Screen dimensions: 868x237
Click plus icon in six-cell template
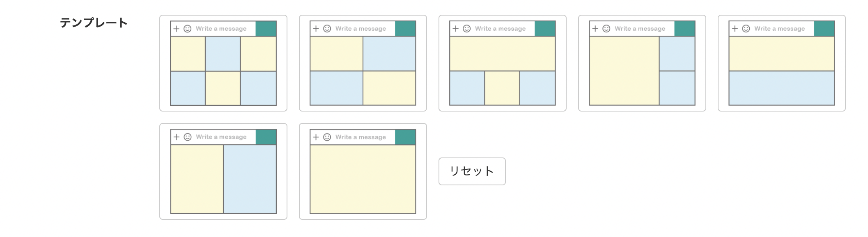click(176, 29)
